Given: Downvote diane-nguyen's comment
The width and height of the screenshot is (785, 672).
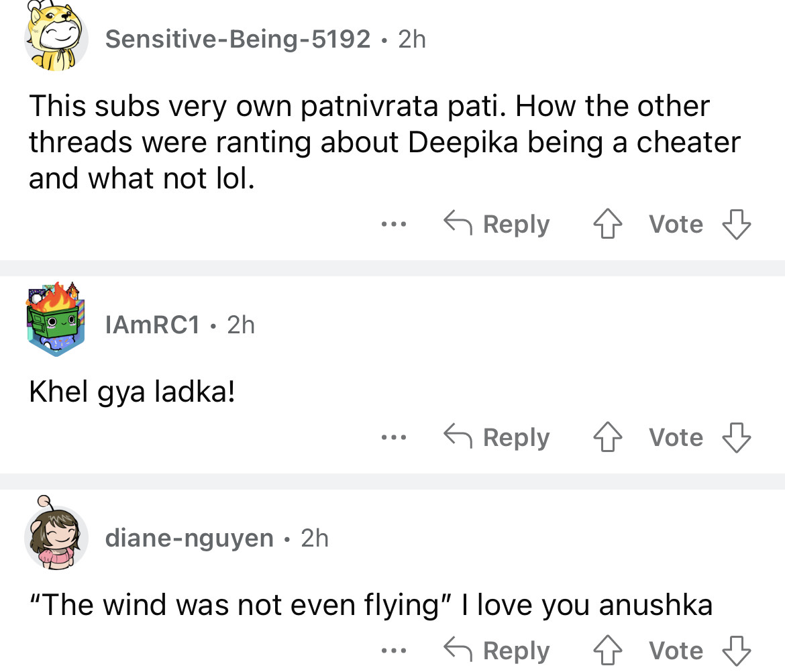Looking at the screenshot, I should coord(736,651).
